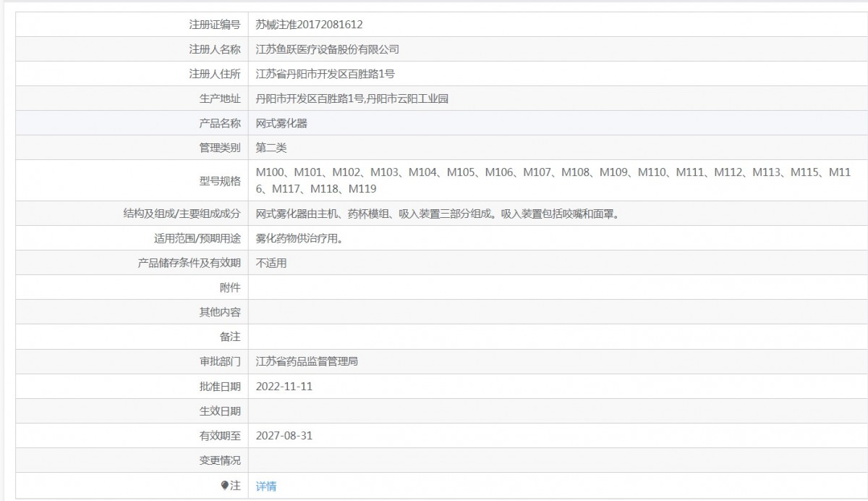Image resolution: width=868 pixels, height=501 pixels.
Task: Open the 详情 link in the 注 row
Action: click(266, 487)
